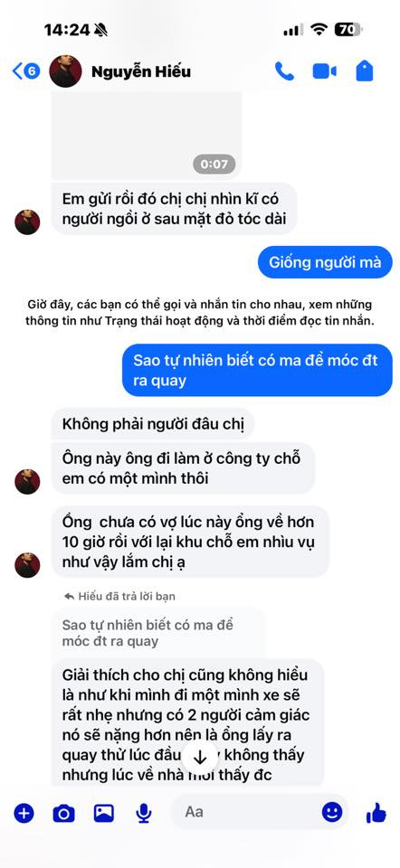This screenshot has height=868, width=400.
Task: Open the photo gallery picker
Action: pyautogui.click(x=103, y=813)
